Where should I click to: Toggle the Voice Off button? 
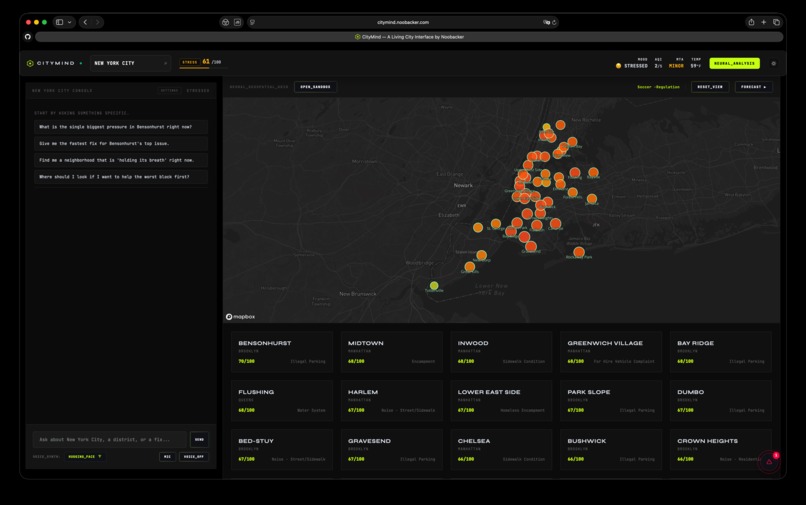(194, 457)
